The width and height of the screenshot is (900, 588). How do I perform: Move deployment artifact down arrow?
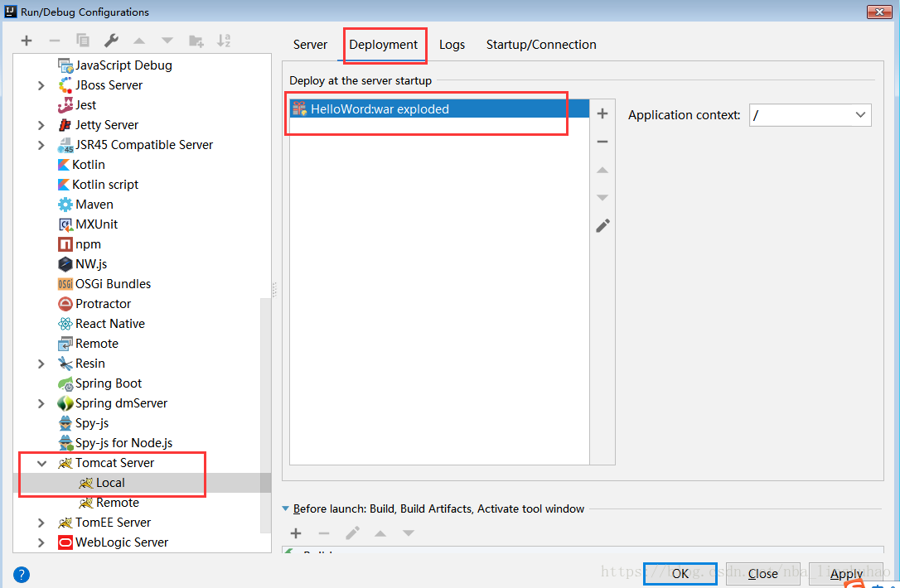coord(602,197)
